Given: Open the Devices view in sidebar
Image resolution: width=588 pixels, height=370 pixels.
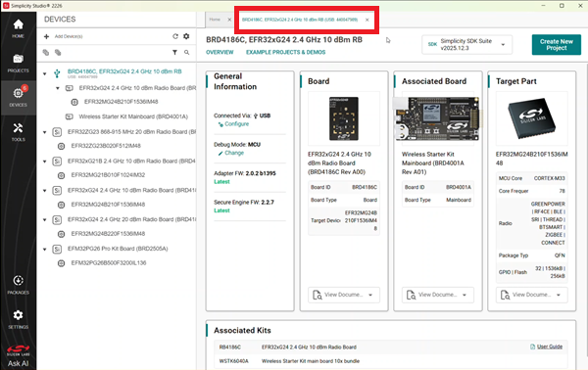Looking at the screenshot, I should (18, 97).
